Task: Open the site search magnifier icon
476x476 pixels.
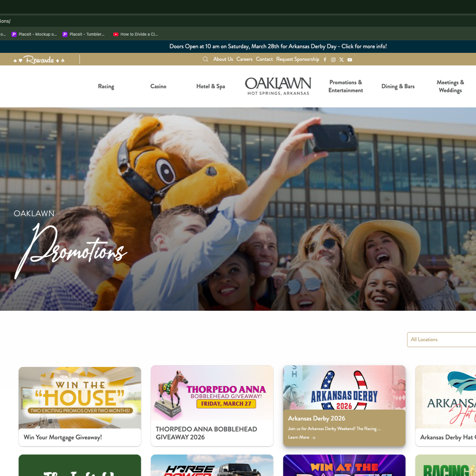Action: pos(205,59)
